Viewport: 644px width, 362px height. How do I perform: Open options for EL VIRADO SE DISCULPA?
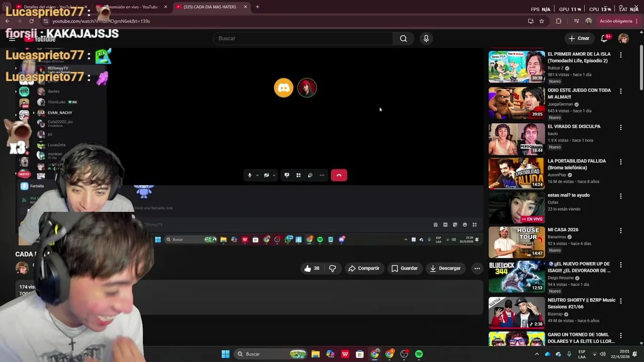[620, 128]
